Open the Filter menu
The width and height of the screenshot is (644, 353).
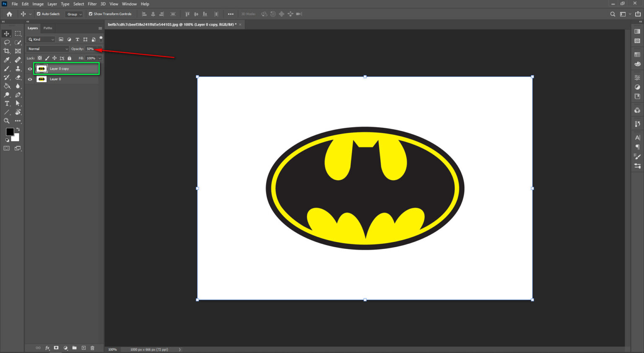tap(92, 4)
